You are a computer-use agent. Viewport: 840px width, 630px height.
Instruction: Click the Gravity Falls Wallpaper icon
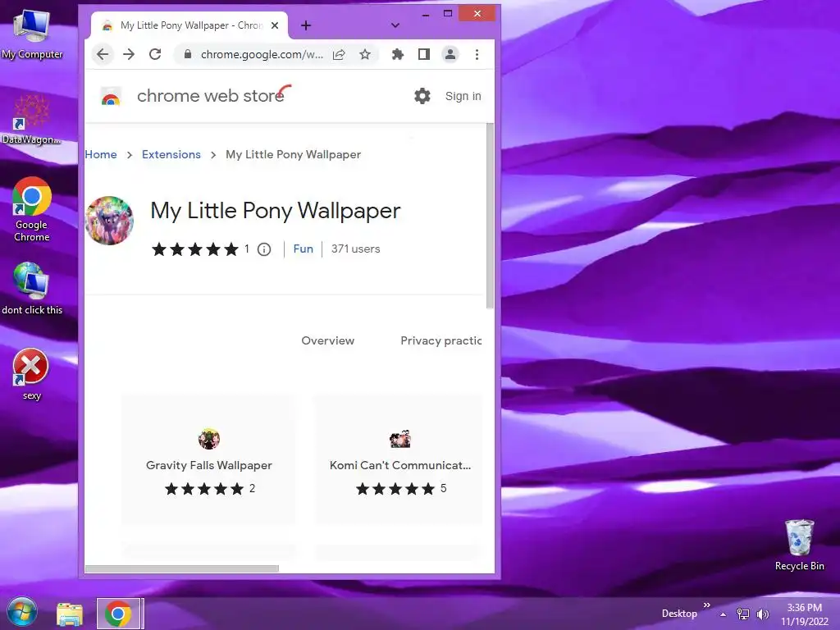(209, 439)
